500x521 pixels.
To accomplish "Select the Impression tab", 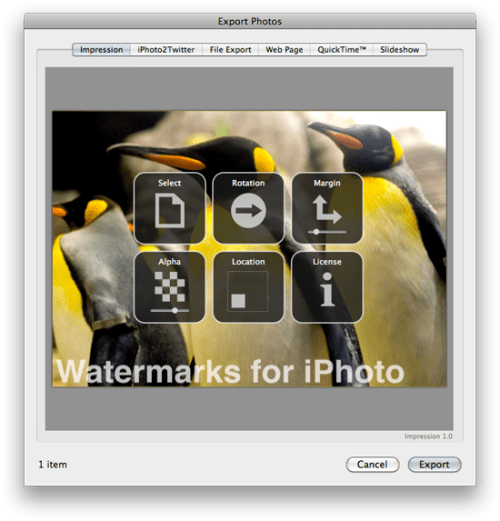I will pyautogui.click(x=101, y=50).
